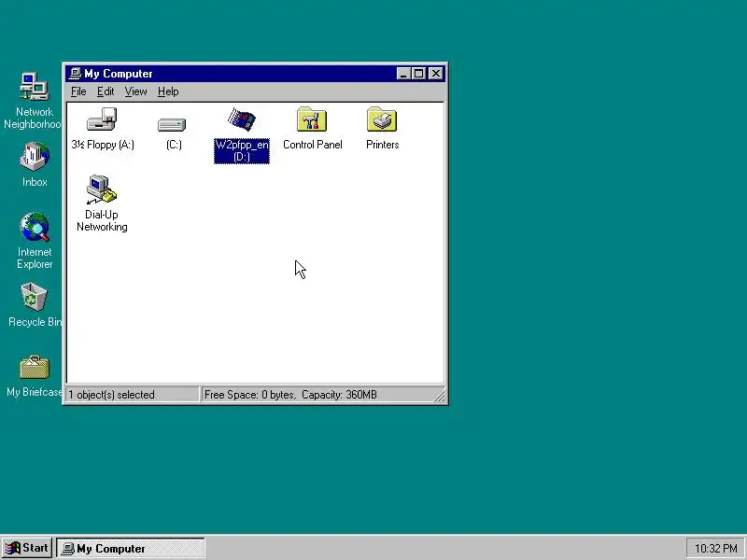Click My Computer taskbar button
The height and width of the screenshot is (560, 747).
click(131, 548)
